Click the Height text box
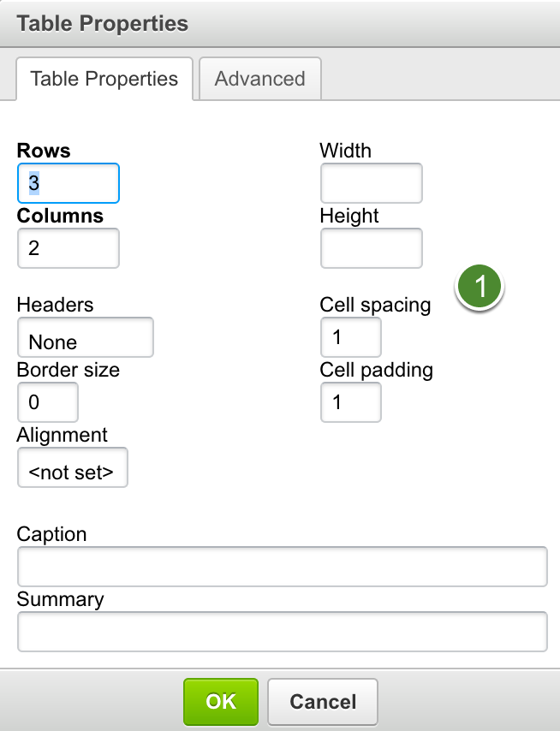 [371, 248]
